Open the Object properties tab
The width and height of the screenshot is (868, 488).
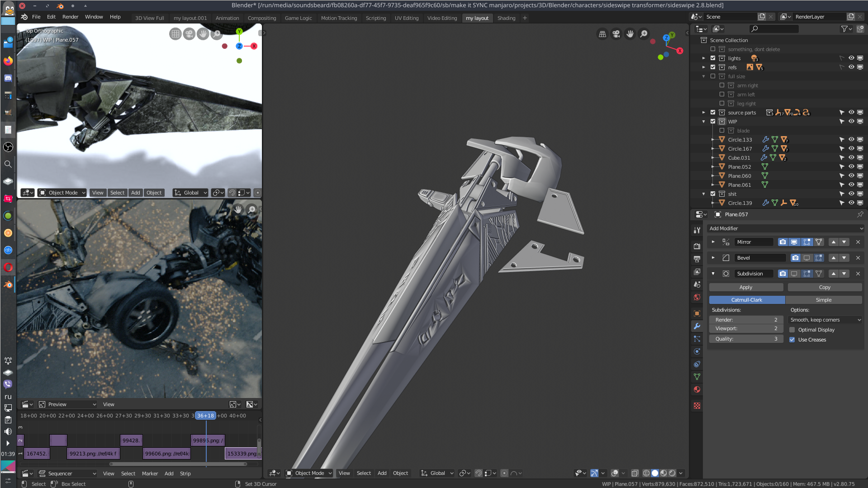click(x=697, y=313)
